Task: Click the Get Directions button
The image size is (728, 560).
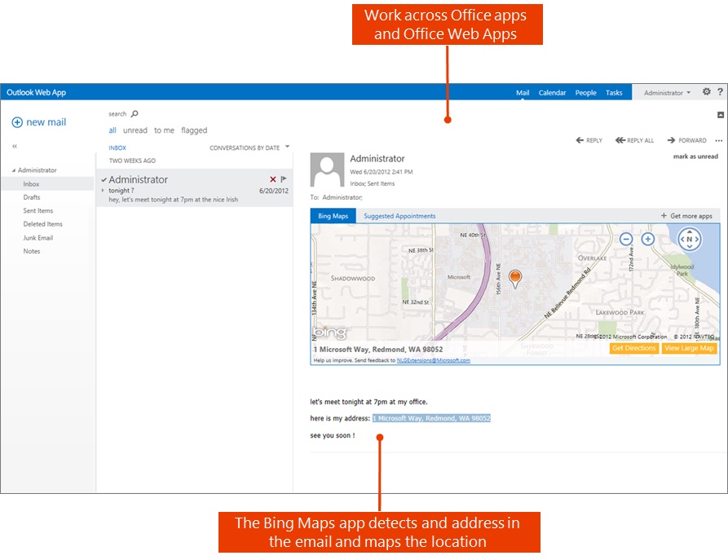Action: (634, 348)
